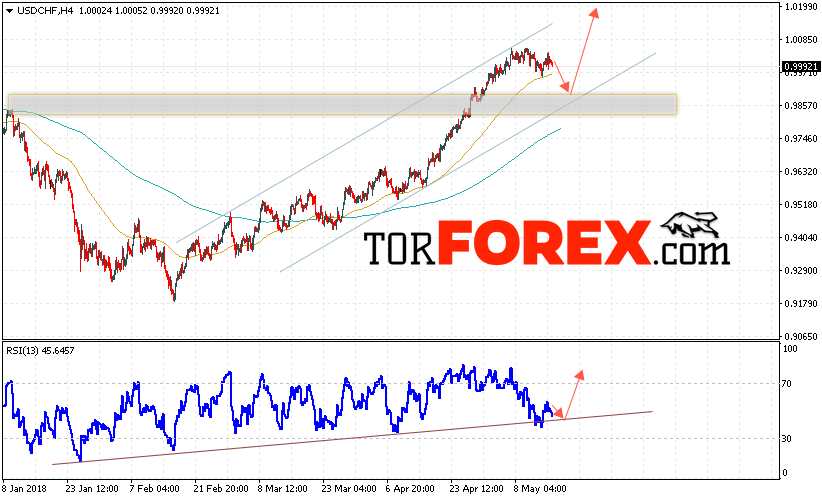Click the 23 Mar 04:00 time label
The image size is (822, 500).
[x=349, y=488]
